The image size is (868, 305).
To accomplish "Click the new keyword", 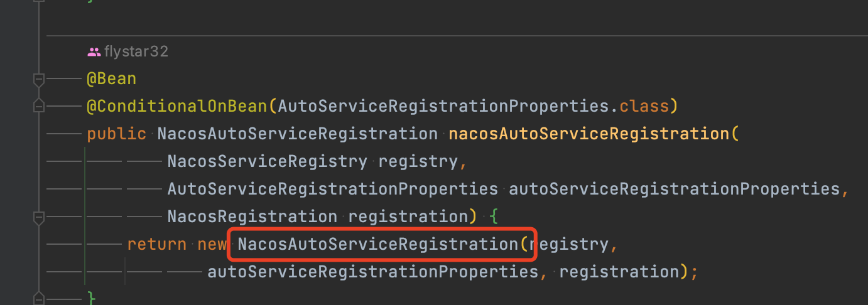I will click(x=212, y=244).
